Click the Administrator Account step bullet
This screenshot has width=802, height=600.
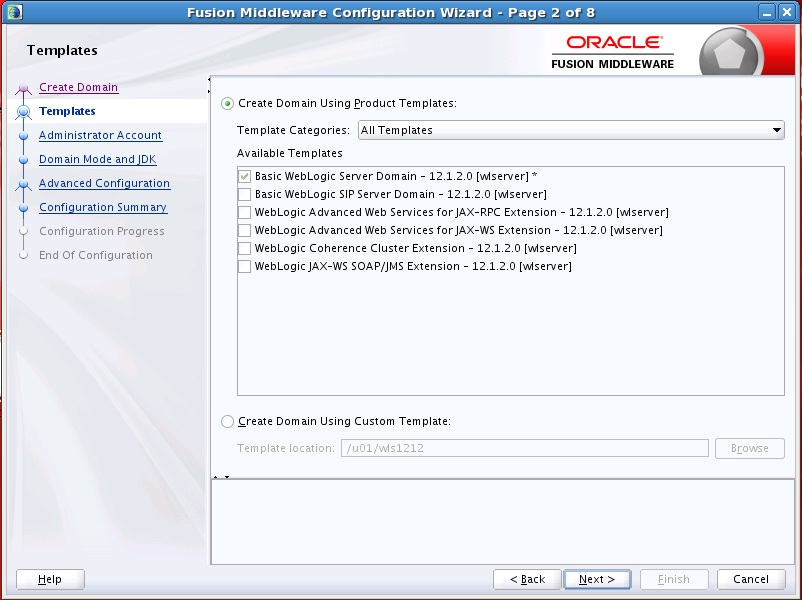coord(23,136)
